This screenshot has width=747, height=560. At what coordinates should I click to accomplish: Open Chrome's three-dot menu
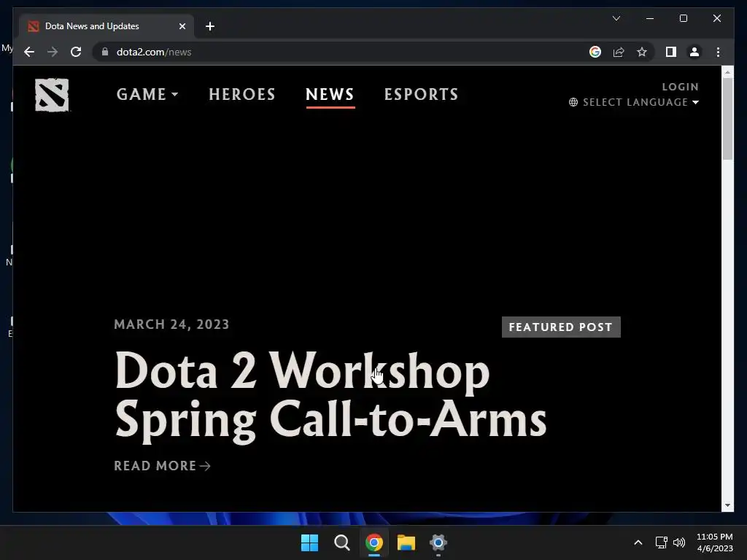718,52
